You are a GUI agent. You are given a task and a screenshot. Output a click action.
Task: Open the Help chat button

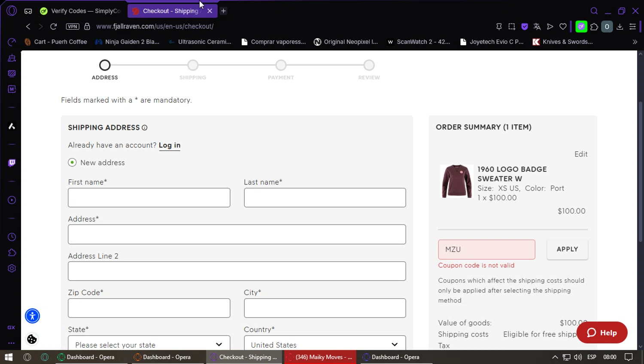coord(602,333)
